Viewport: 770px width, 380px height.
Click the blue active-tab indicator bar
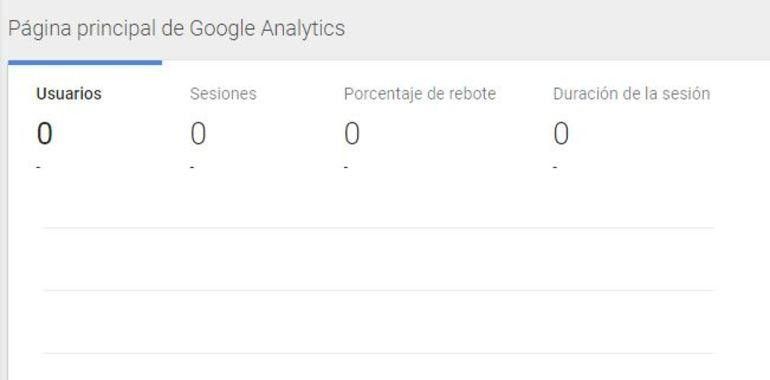[85, 62]
